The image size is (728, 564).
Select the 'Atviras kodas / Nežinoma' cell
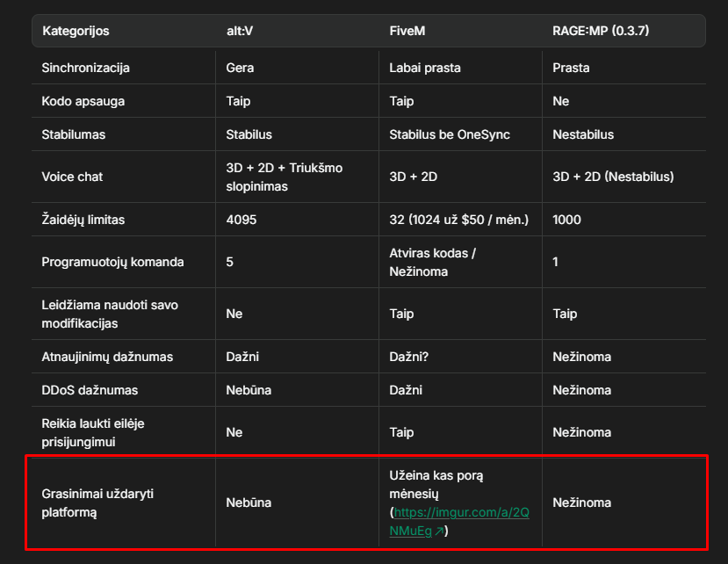click(432, 263)
